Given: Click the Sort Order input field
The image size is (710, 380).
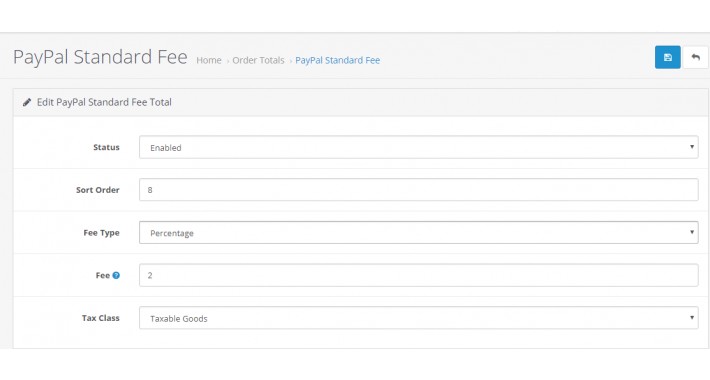Looking at the screenshot, I should tap(418, 190).
